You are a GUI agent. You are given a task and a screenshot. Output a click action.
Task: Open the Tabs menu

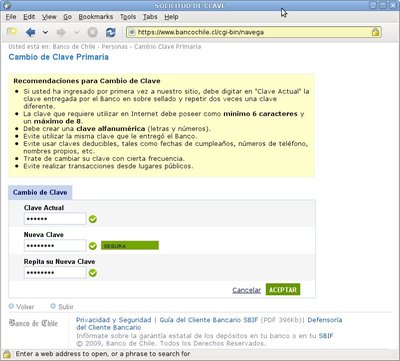point(150,17)
